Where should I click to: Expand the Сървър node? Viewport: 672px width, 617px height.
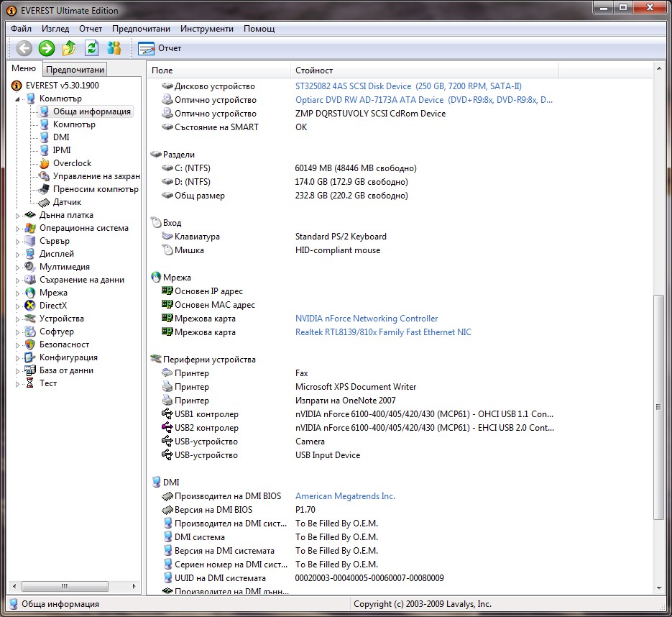pos(17,242)
